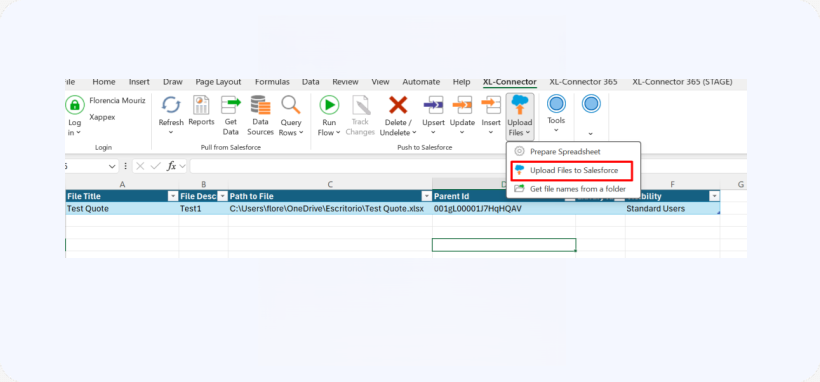Switch to the XL-Connector 365 tab

[583, 82]
